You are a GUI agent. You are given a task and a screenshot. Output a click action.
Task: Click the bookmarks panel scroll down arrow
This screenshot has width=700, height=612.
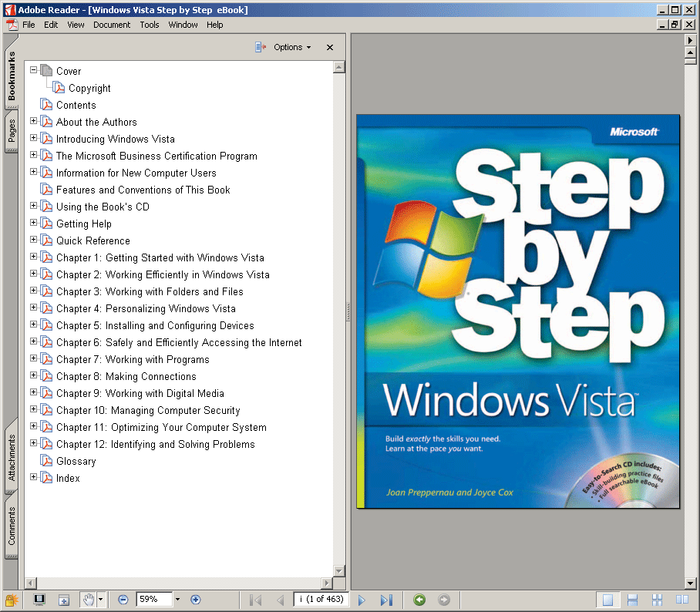pyautogui.click(x=339, y=571)
